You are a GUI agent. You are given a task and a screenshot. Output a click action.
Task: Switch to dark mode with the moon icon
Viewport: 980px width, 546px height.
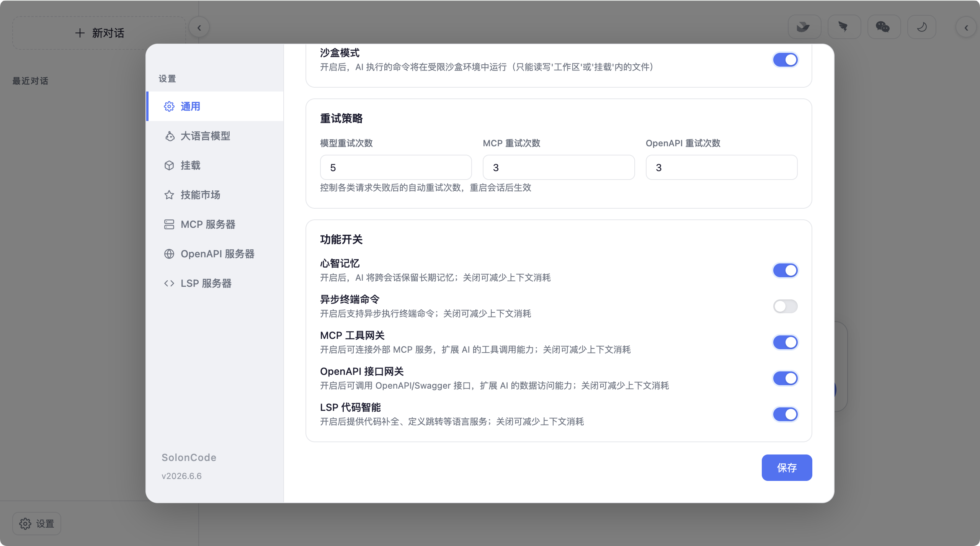point(922,27)
